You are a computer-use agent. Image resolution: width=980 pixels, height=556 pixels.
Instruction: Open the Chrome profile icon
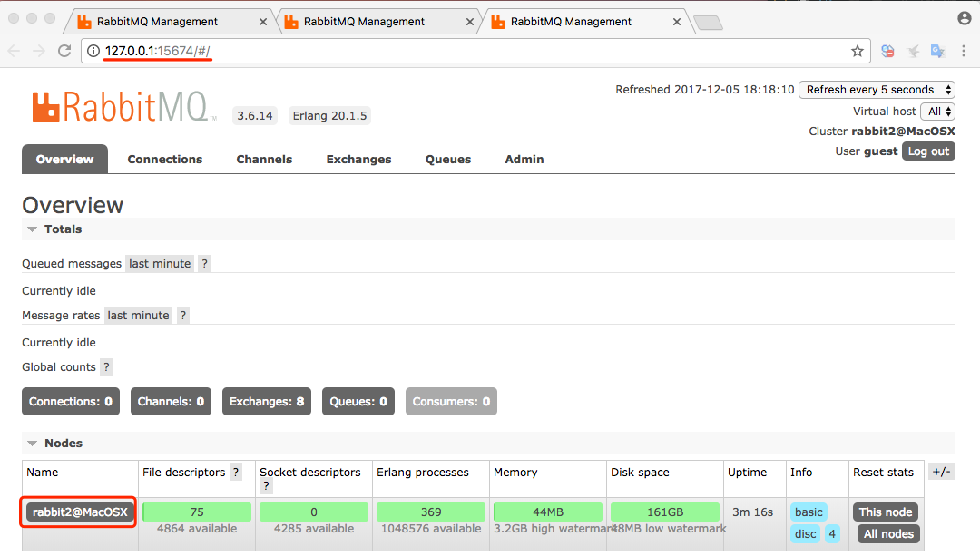click(965, 18)
